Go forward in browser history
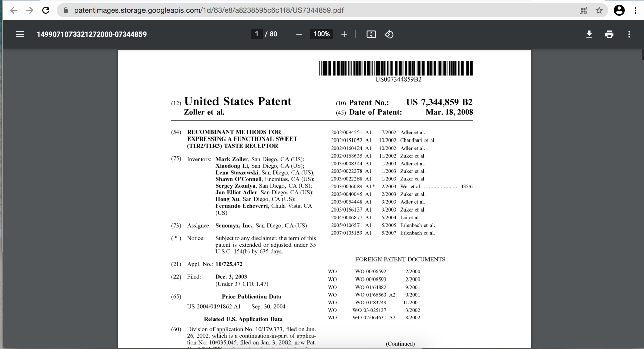 click(x=29, y=10)
